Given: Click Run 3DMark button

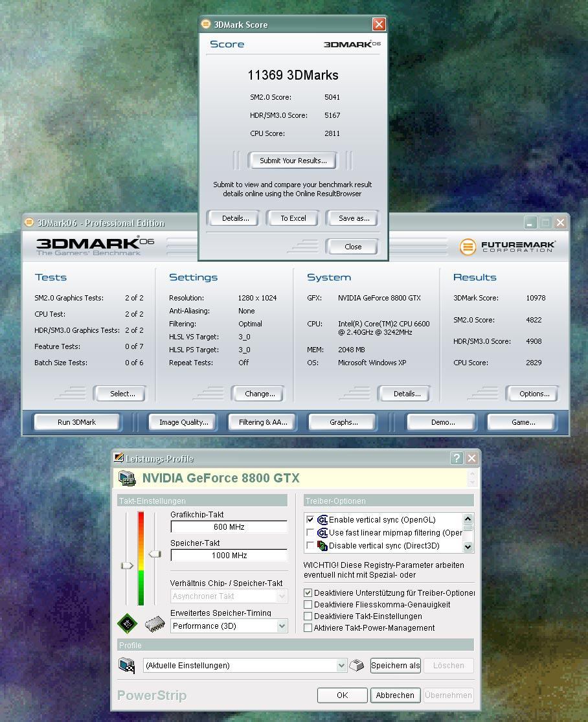Looking at the screenshot, I should pyautogui.click(x=77, y=422).
